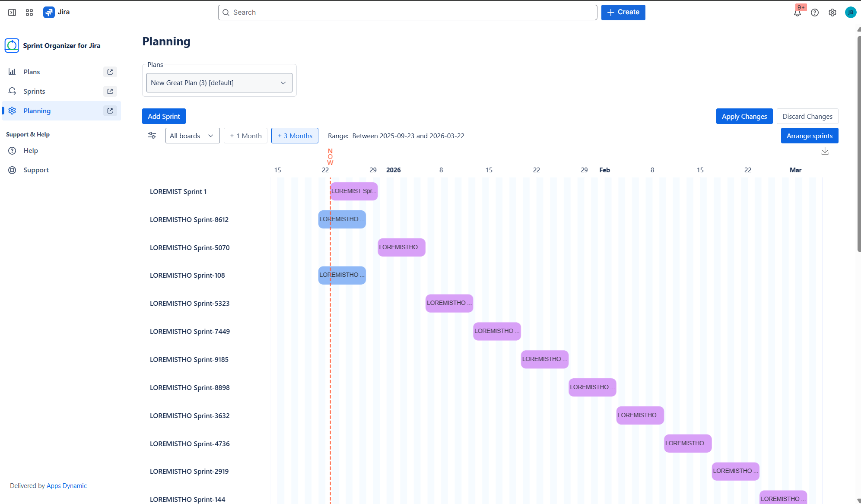
Task: Click the help question mark in header
Action: click(814, 13)
